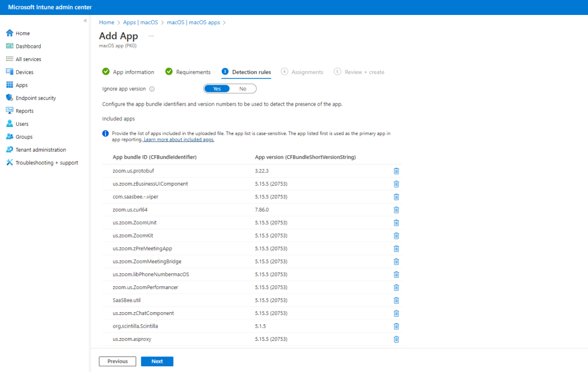Viewport: 588px width, 372px height.
Task: Delete the zoom.us.protobuf bundle row
Action: [x=396, y=171]
